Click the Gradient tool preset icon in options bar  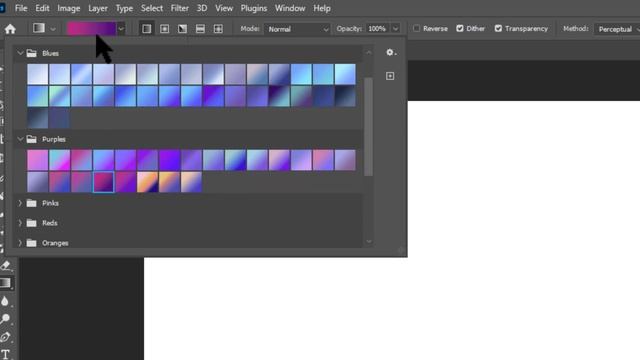(x=39, y=28)
